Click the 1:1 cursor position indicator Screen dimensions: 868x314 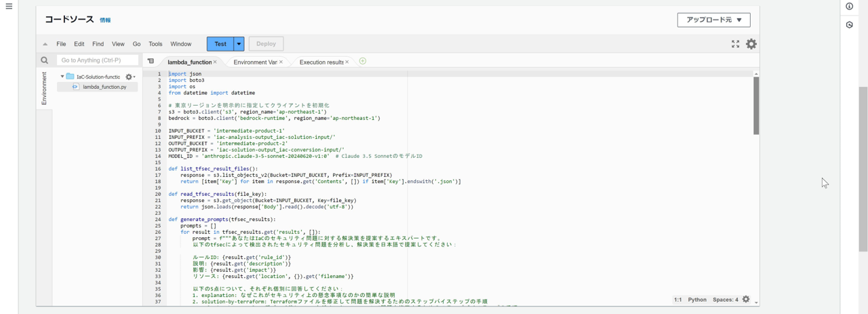pyautogui.click(x=678, y=299)
